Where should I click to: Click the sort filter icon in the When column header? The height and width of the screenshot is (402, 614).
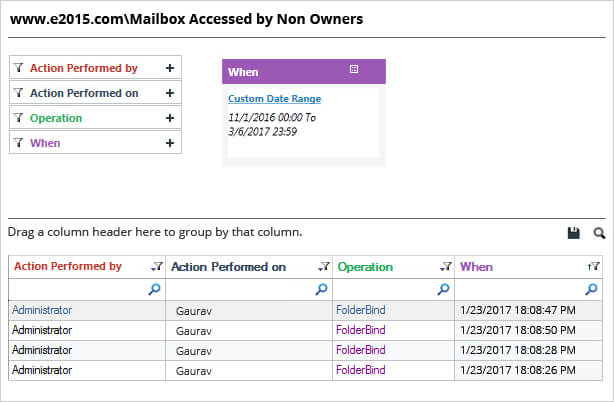pos(594,267)
